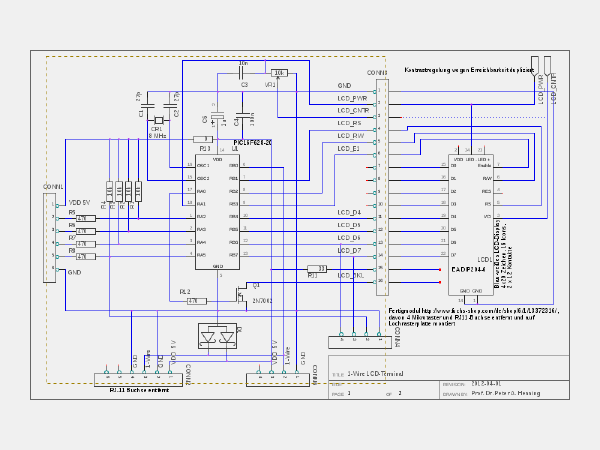Screen dimensions: 600x450
Task: Click the CR1 8 MHz crystal symbol
Action: (158, 121)
